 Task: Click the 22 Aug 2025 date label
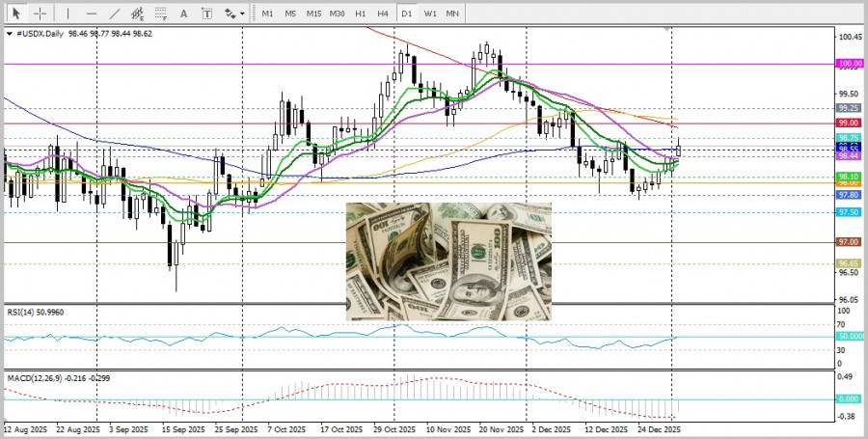[79, 429]
